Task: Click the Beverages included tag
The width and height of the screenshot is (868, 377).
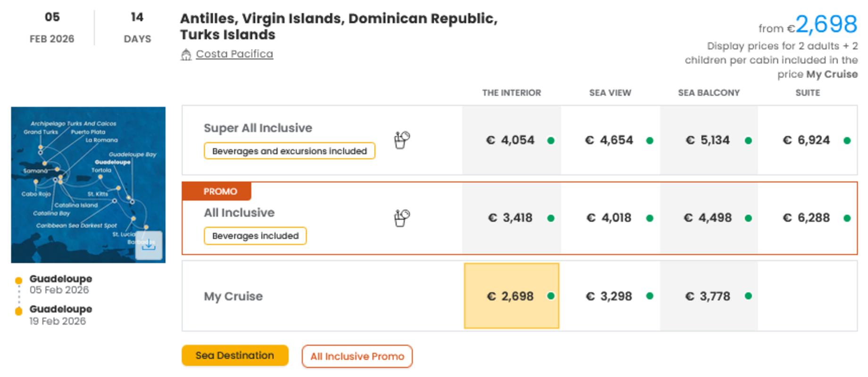Action: click(255, 236)
